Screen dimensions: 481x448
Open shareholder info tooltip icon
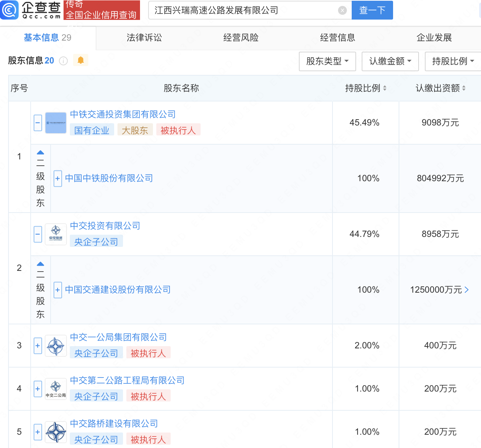(x=64, y=61)
